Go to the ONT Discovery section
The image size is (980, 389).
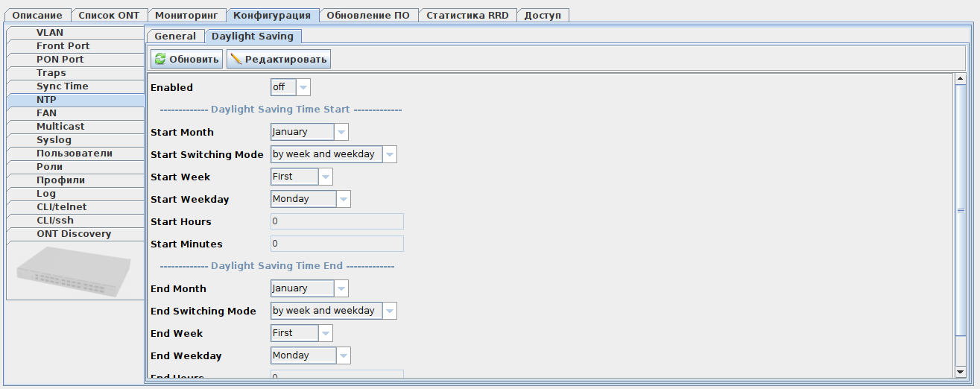click(74, 234)
